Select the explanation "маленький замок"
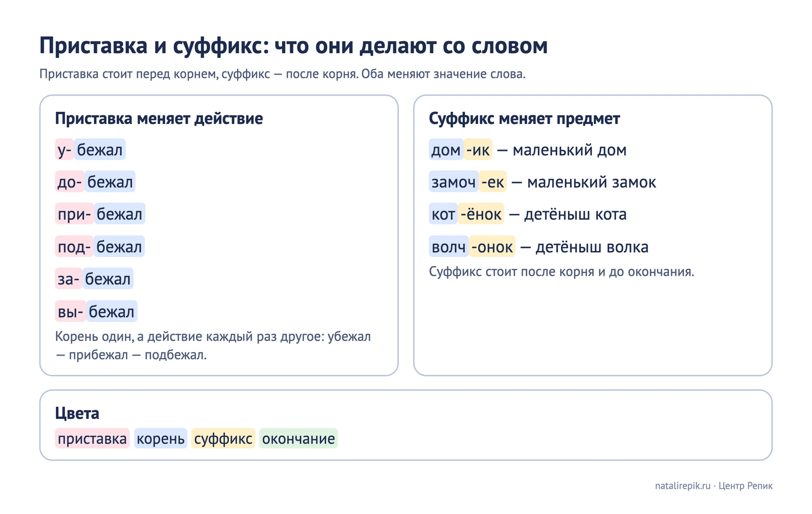Screen dimensions: 812x514 click(592, 182)
